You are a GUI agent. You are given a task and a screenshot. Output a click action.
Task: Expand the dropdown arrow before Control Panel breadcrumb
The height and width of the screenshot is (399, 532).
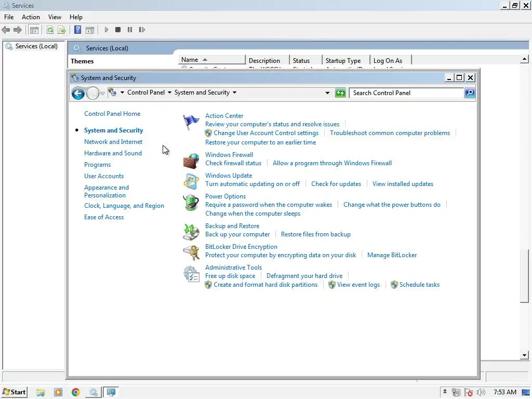point(122,92)
